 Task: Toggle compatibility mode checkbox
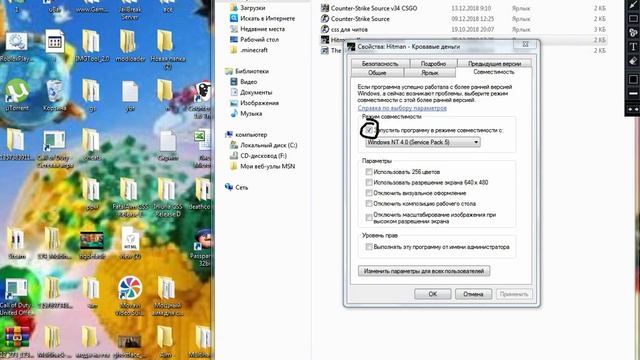(369, 130)
